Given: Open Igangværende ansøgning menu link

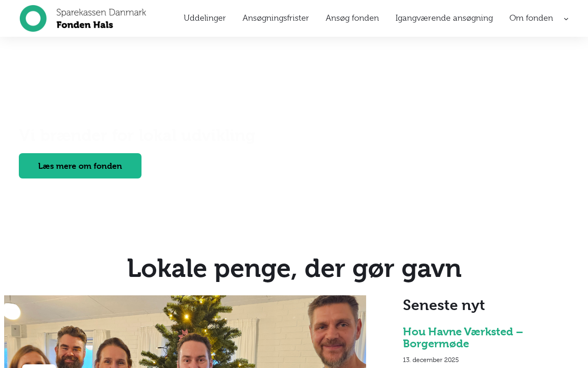Looking at the screenshot, I should (444, 18).
